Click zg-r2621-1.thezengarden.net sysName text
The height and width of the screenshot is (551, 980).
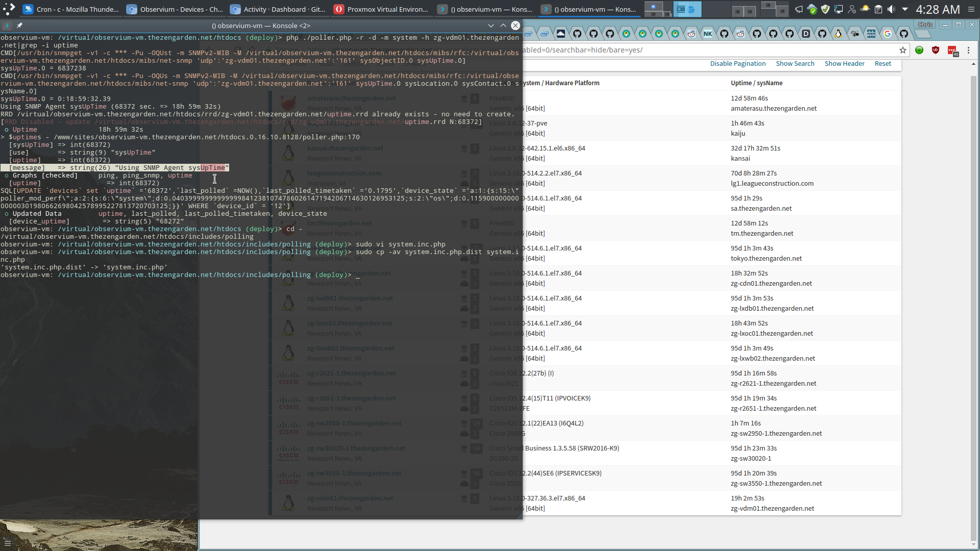[x=773, y=384]
